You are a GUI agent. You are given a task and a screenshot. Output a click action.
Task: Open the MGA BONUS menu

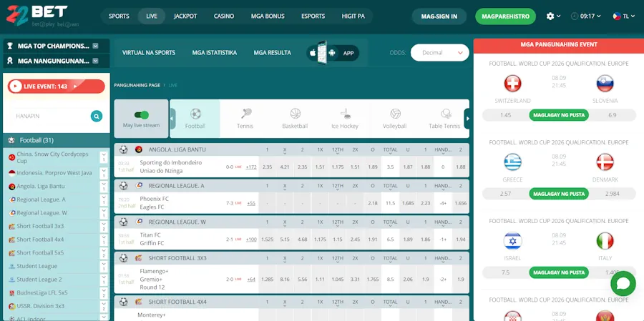coord(268,16)
